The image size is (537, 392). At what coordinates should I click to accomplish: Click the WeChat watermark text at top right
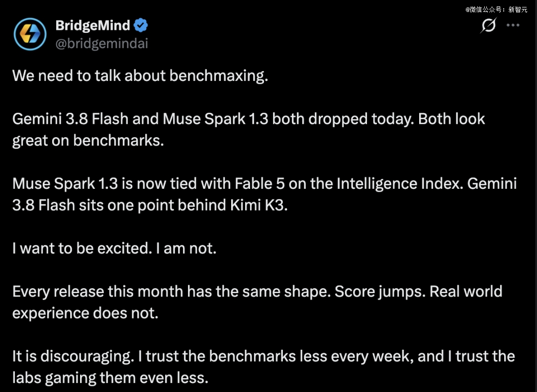tap(496, 9)
